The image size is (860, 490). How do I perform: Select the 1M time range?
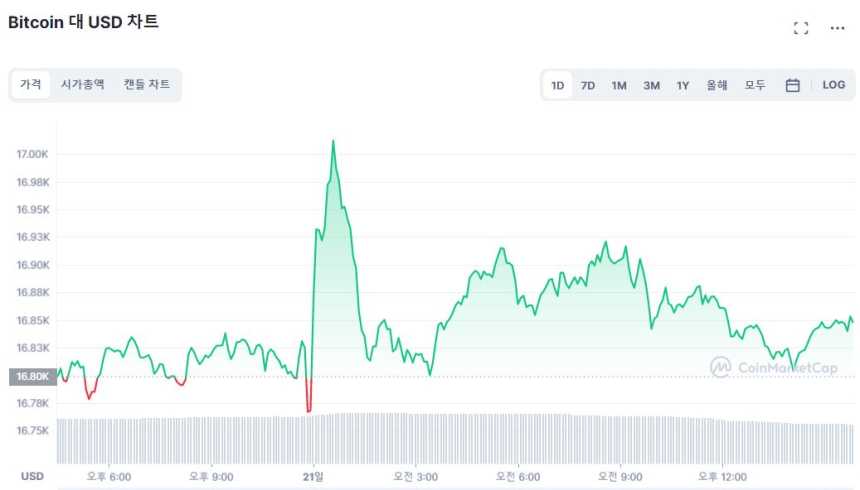[619, 86]
